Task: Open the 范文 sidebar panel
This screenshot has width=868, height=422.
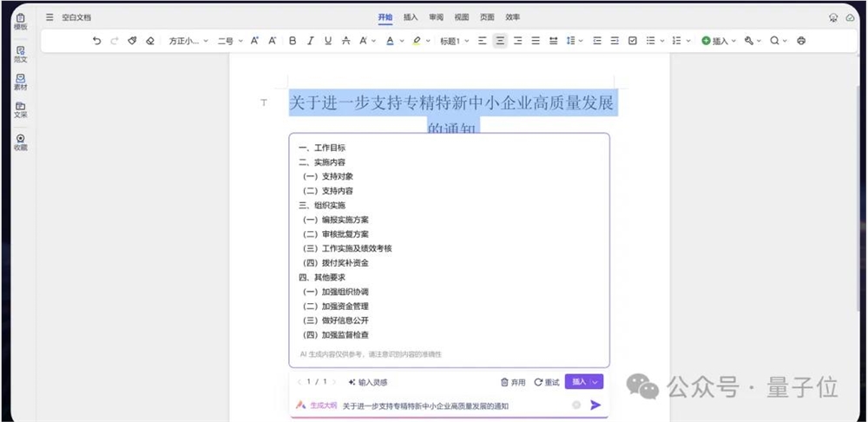Action: pos(21,55)
